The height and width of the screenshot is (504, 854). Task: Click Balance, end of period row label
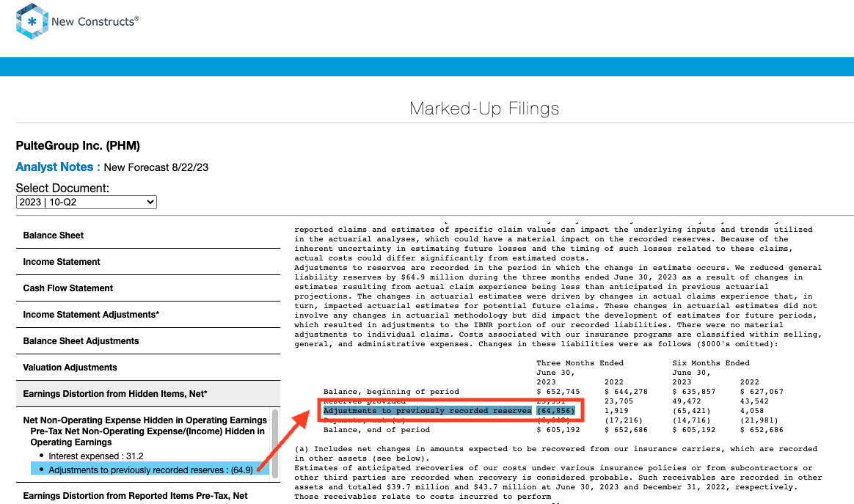tap(376, 430)
